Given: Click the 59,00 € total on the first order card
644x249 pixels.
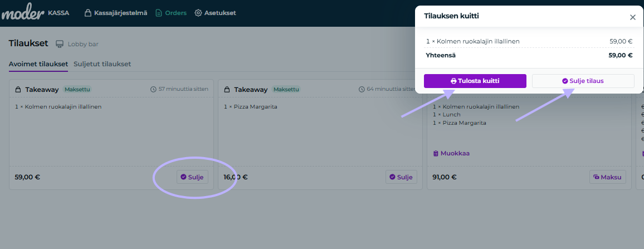Looking at the screenshot, I should point(27,178).
